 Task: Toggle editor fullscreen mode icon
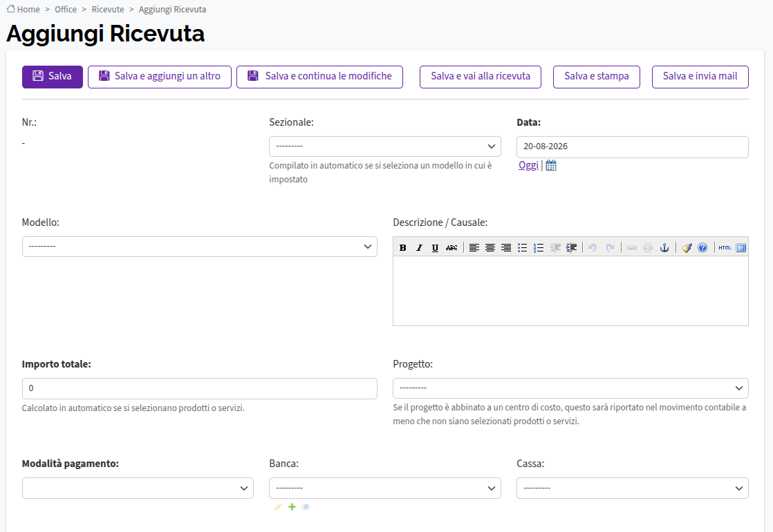[x=741, y=248]
